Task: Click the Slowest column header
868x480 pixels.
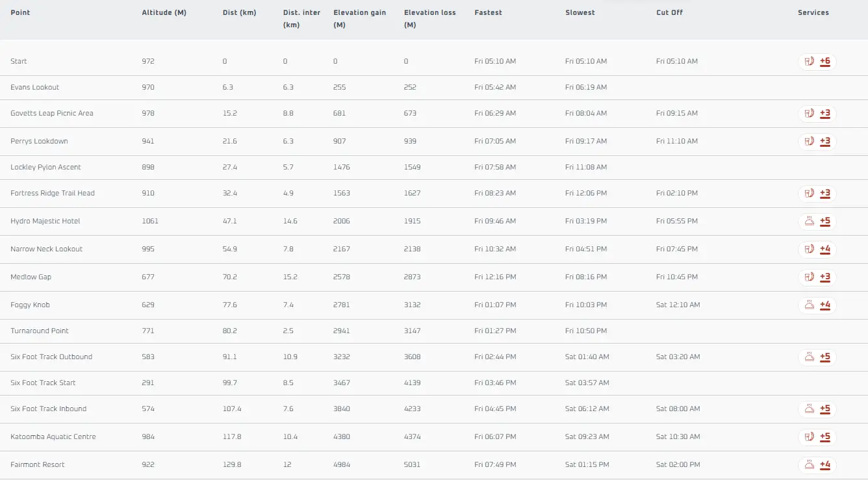Action: click(x=580, y=12)
